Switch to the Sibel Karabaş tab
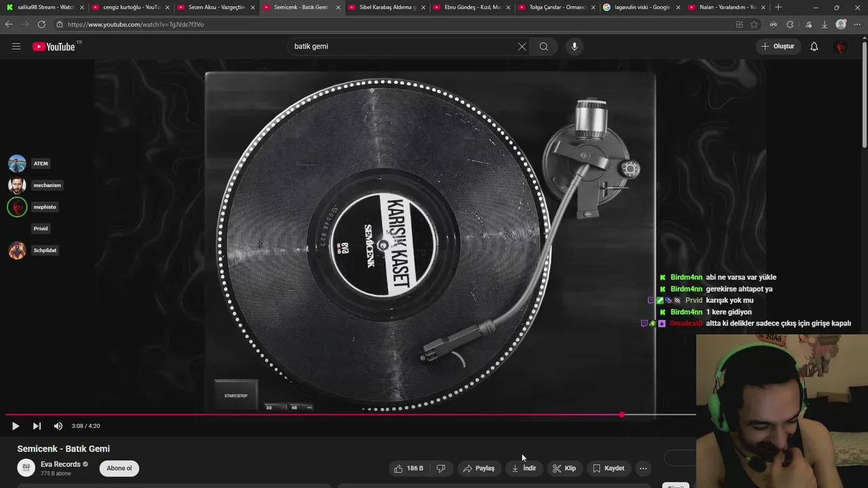 [385, 7]
